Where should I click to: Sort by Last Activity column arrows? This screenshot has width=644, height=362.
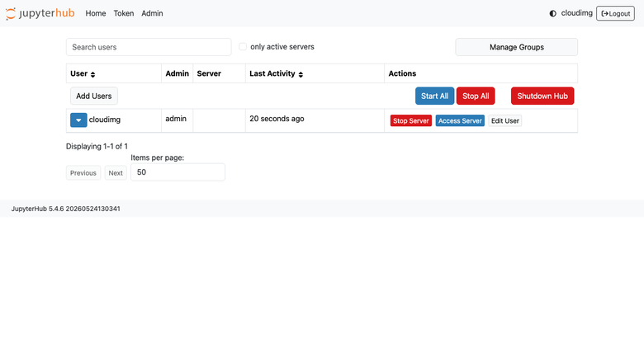[x=301, y=74]
